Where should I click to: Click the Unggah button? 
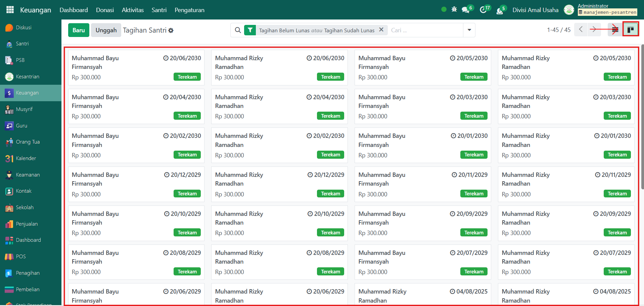click(x=106, y=30)
